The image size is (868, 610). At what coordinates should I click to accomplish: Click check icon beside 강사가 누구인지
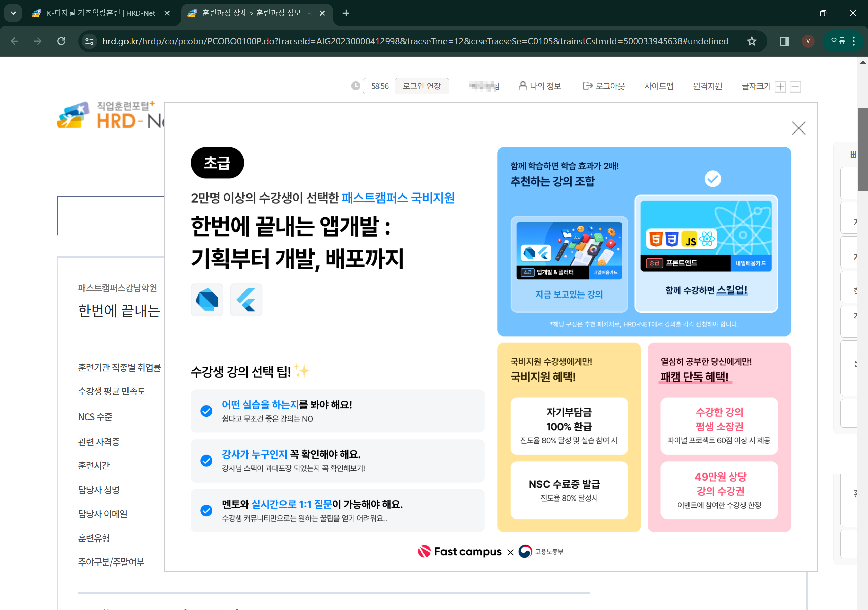pos(206,460)
